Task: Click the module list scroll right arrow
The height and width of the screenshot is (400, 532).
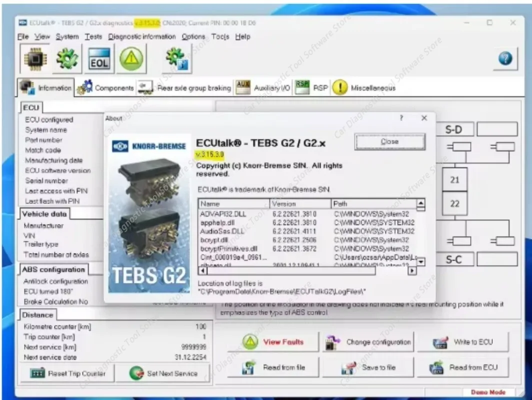Action: click(x=412, y=270)
